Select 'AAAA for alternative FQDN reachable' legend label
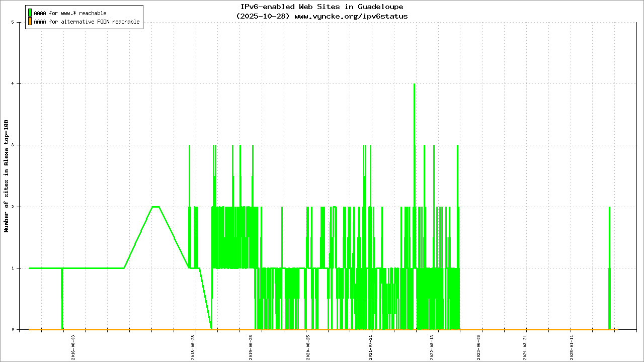The width and height of the screenshot is (644, 362). [87, 22]
